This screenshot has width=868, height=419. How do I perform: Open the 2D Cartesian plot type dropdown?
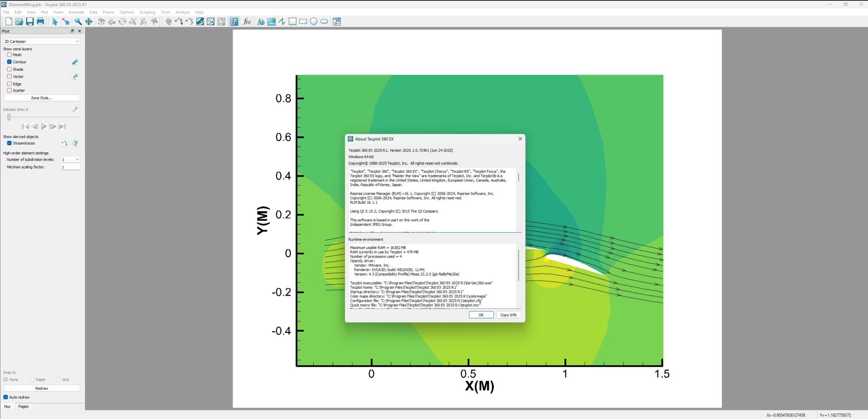[42, 41]
